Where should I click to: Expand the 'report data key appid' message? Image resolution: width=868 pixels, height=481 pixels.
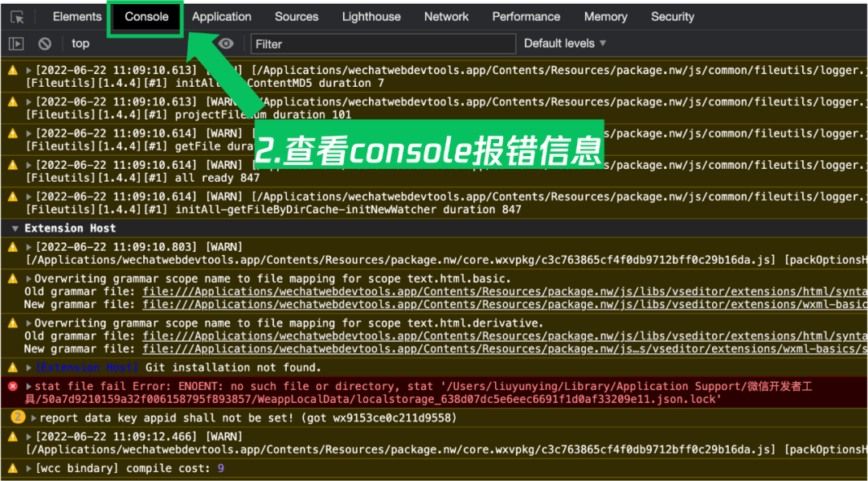(x=35, y=417)
